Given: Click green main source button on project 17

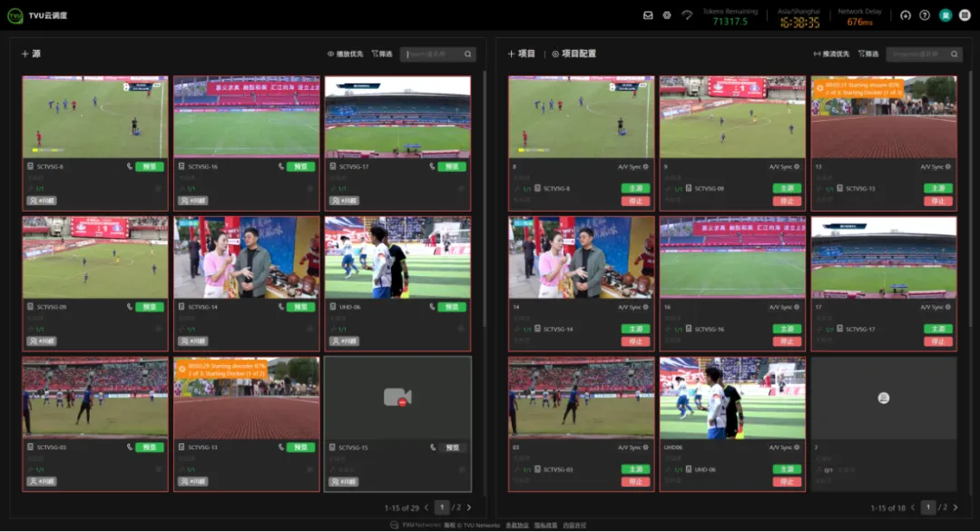Looking at the screenshot, I should click(x=938, y=329).
